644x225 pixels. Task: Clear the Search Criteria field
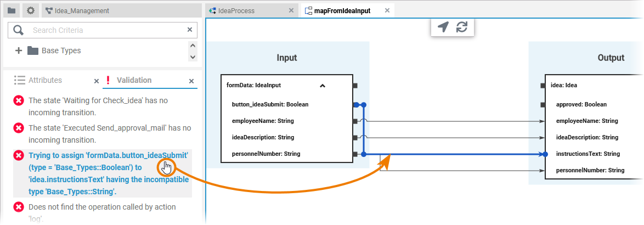tap(190, 30)
